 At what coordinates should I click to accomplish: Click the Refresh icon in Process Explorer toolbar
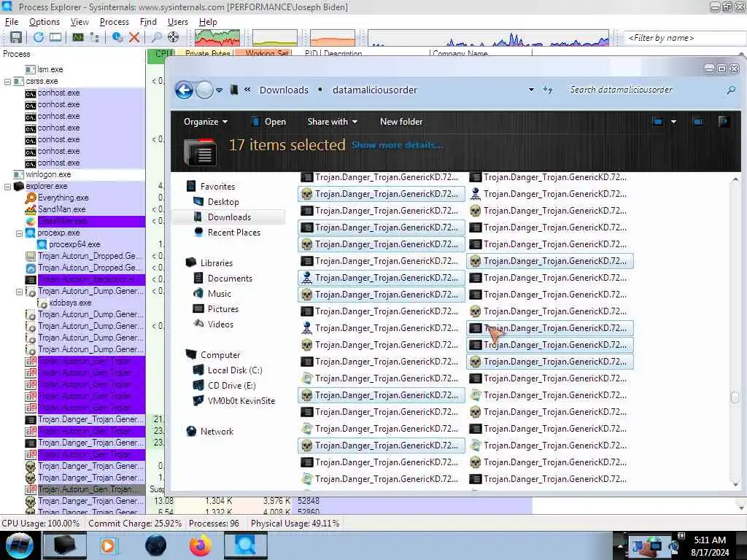click(x=39, y=37)
